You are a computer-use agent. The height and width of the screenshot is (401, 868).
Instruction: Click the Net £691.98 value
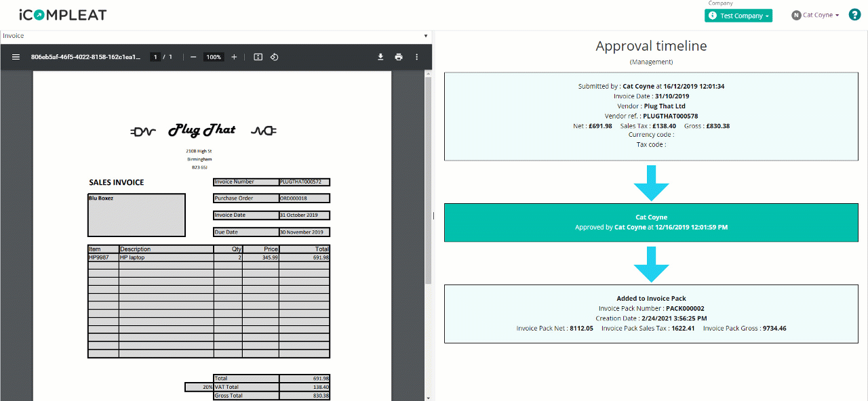[600, 126]
